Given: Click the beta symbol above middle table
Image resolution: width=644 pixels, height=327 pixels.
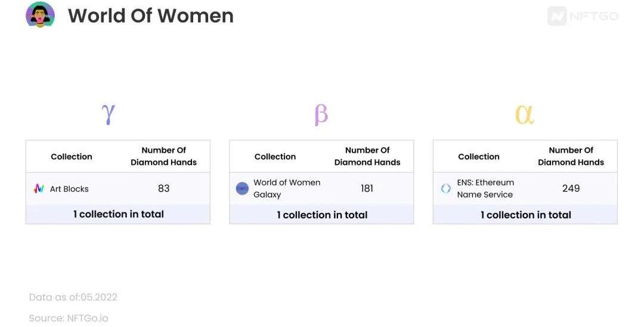Looking at the screenshot, I should click(321, 114).
